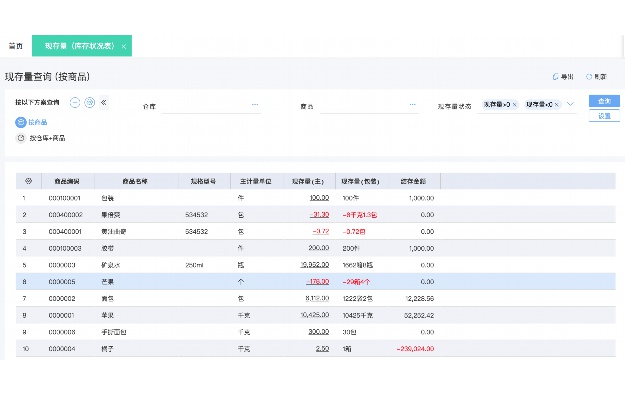The height and width of the screenshot is (395, 625).
Task: Select the 按商品 query scheme
Action: coord(31,122)
